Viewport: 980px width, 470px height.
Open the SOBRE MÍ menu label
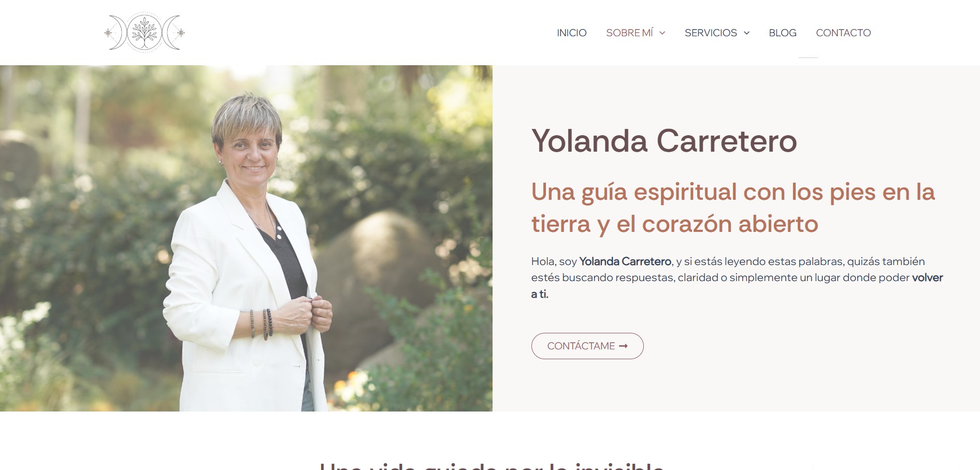tap(629, 33)
